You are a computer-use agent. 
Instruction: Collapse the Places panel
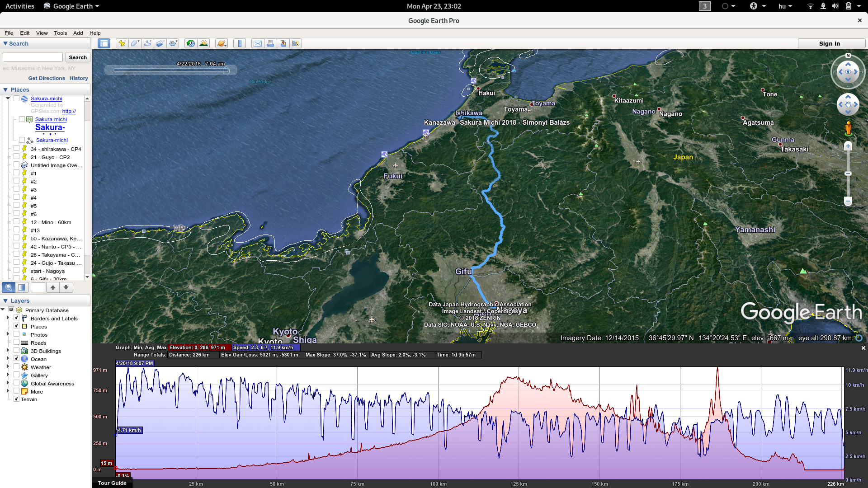coord(5,89)
